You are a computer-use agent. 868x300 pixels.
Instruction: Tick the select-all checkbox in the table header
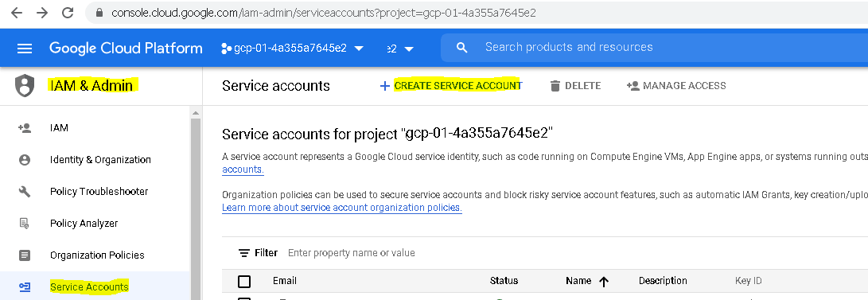(x=244, y=282)
